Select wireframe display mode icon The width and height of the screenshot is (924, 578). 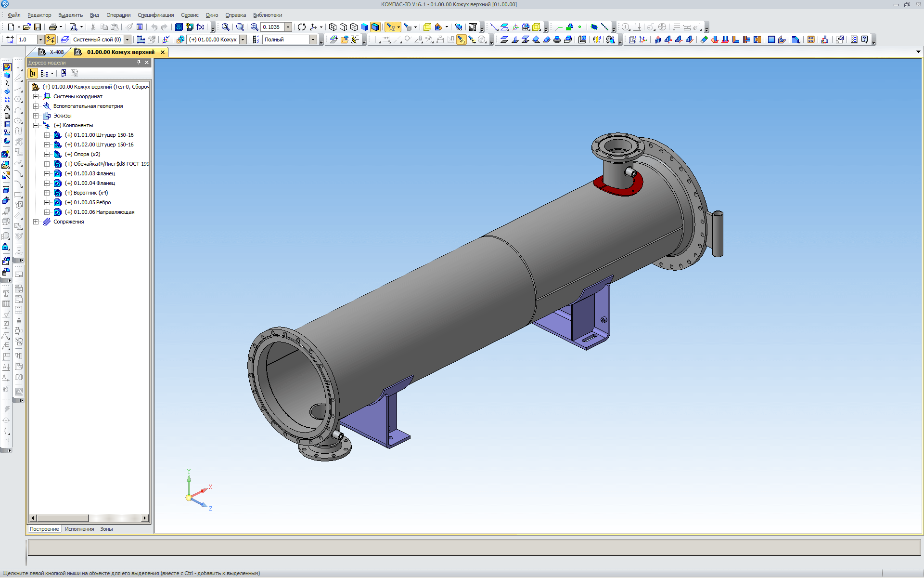333,27
